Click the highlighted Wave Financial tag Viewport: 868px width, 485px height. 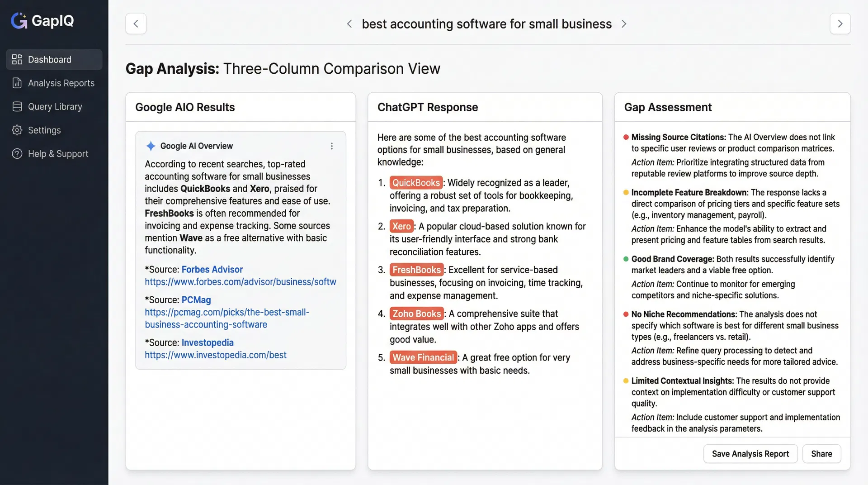[423, 357]
